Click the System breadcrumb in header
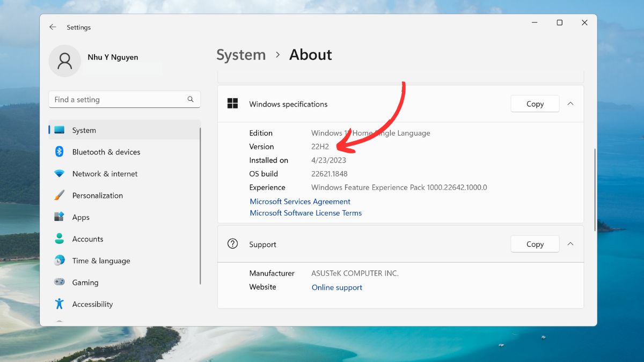The height and width of the screenshot is (362, 644). click(x=241, y=55)
